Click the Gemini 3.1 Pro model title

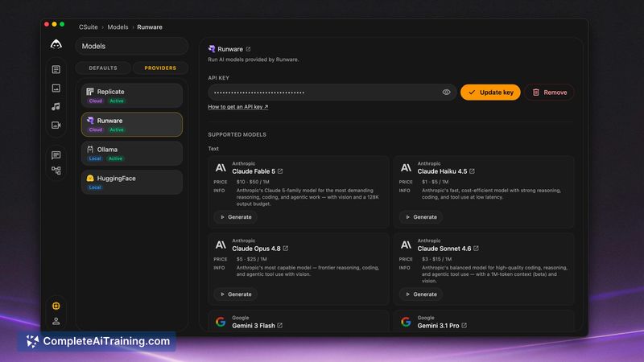click(x=438, y=326)
